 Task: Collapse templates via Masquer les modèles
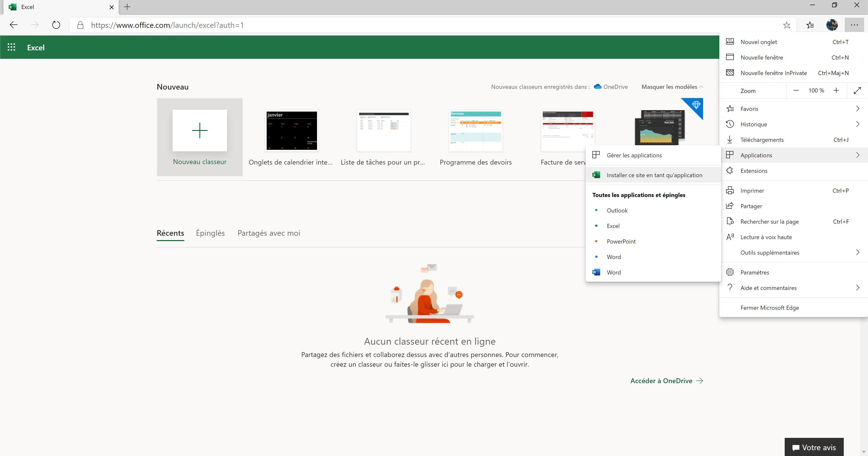(x=672, y=87)
